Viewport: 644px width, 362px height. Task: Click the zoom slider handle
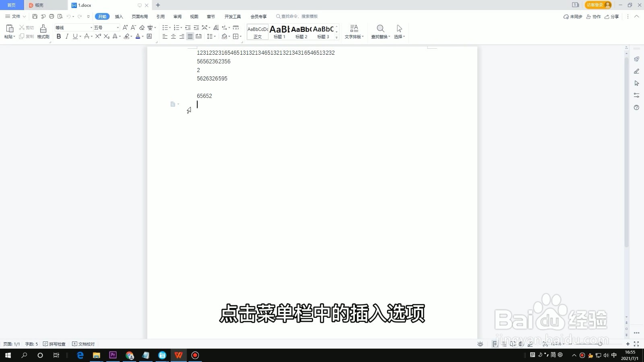[600, 344]
